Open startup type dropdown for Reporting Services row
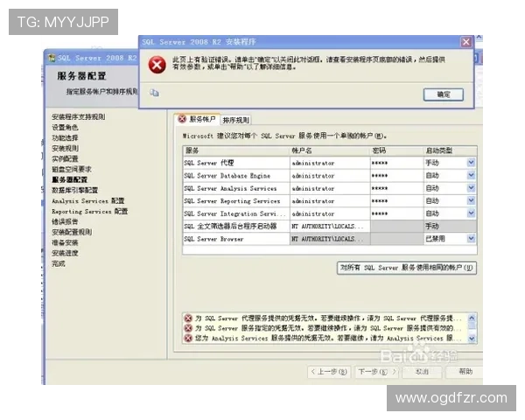The height and width of the screenshot is (420, 525). click(x=471, y=200)
